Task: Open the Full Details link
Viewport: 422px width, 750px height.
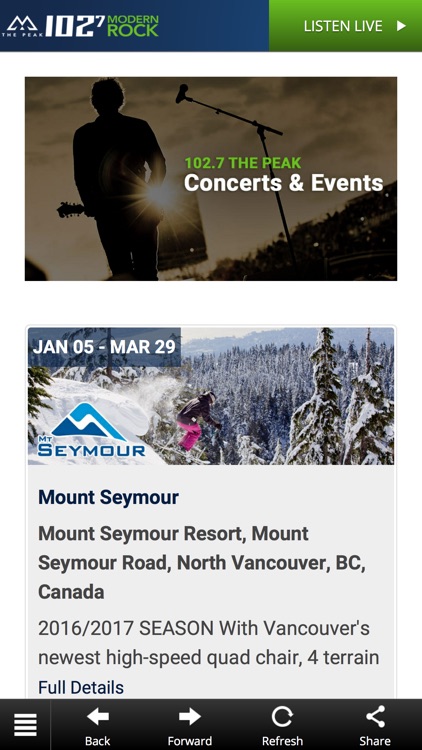Action: tap(81, 687)
